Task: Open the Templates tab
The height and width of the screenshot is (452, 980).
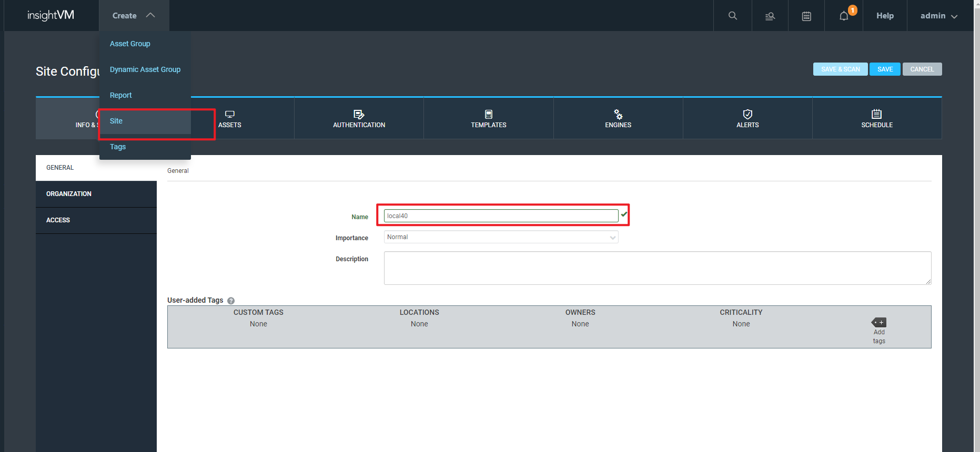Action: pyautogui.click(x=489, y=118)
